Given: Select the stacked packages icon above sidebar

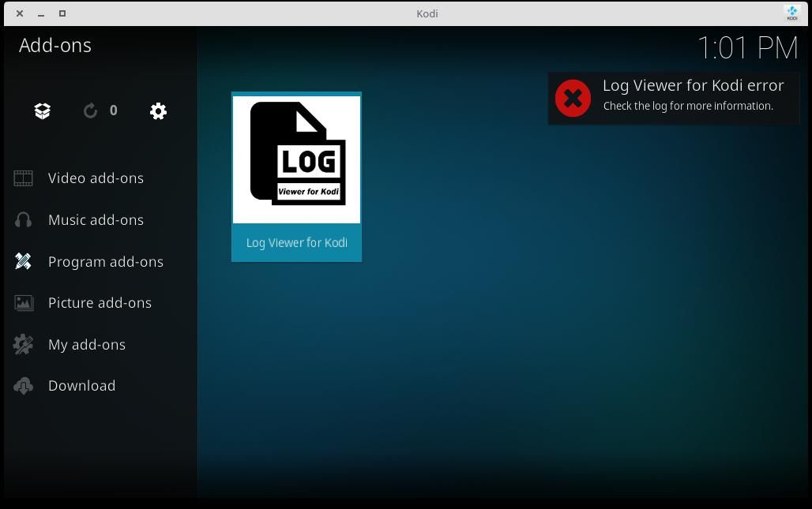Looking at the screenshot, I should [x=42, y=110].
